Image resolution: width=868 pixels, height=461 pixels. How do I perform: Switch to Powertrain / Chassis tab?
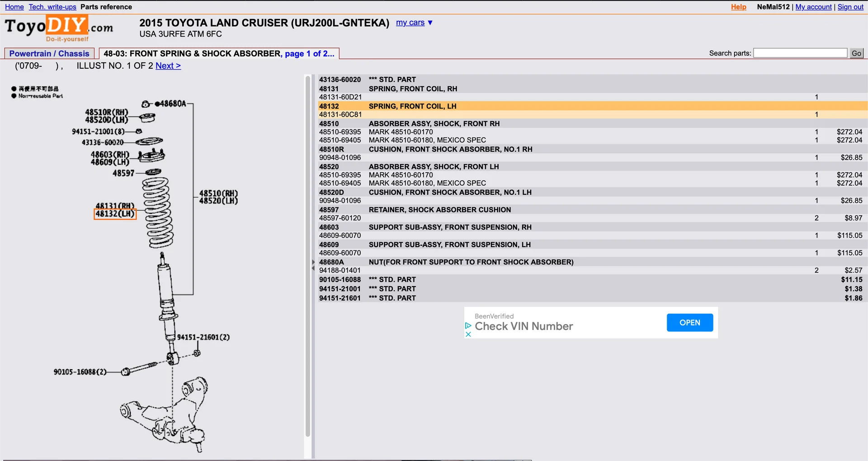coord(49,53)
